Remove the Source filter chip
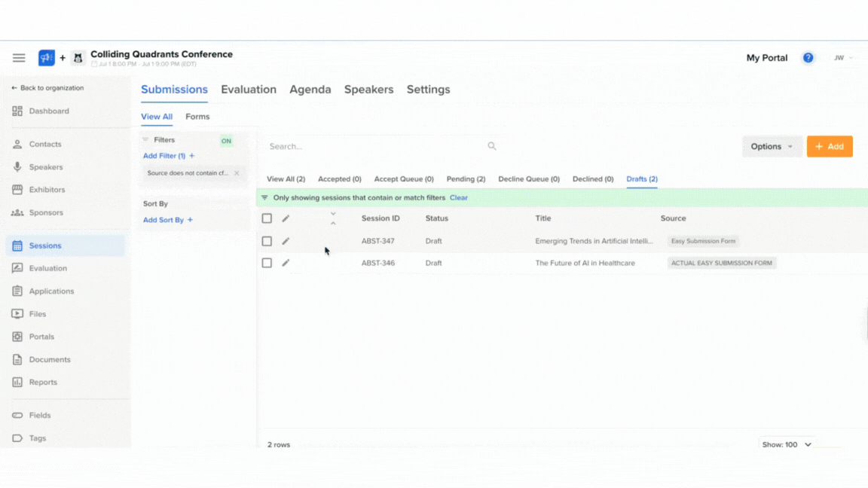Viewport: 868px width, 488px height. pyautogui.click(x=237, y=173)
